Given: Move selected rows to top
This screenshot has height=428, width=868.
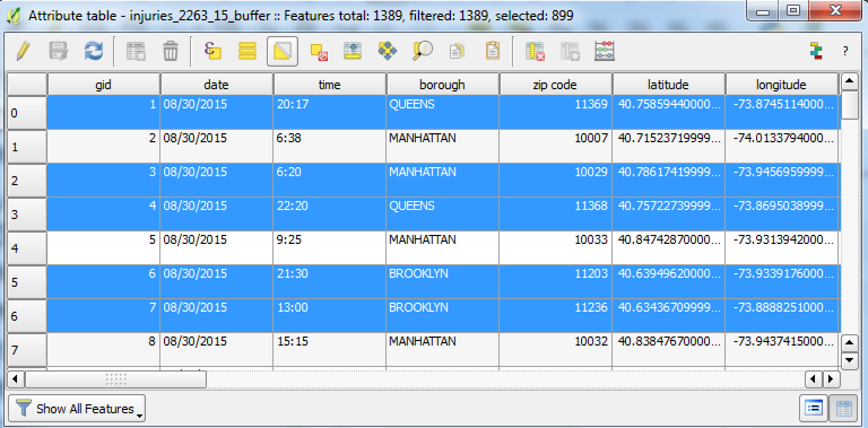Looking at the screenshot, I should (353, 51).
